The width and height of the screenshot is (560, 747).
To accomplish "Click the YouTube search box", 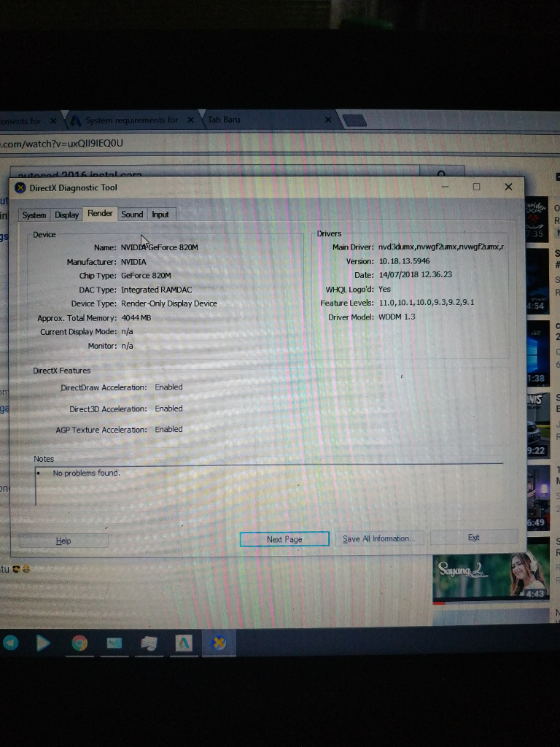I will tap(214, 174).
